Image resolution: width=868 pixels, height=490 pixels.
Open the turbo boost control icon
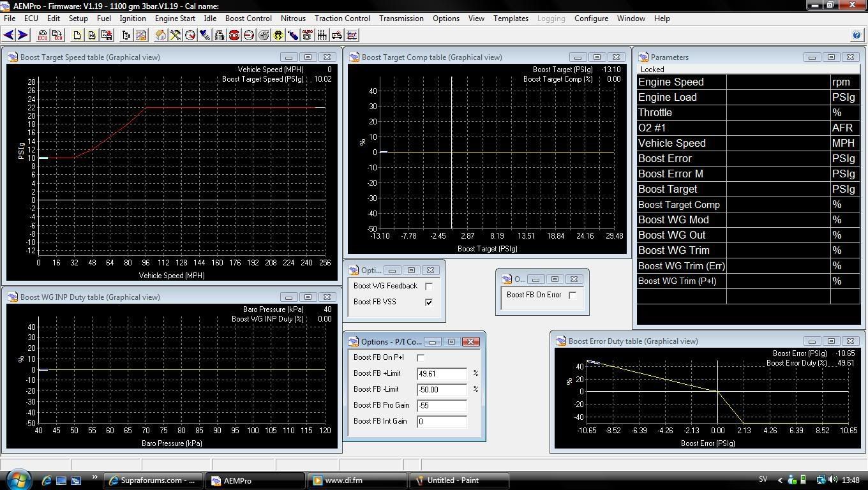tap(264, 35)
